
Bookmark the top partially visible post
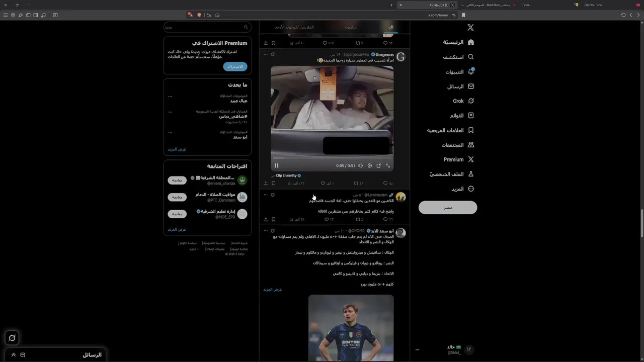[273, 43]
